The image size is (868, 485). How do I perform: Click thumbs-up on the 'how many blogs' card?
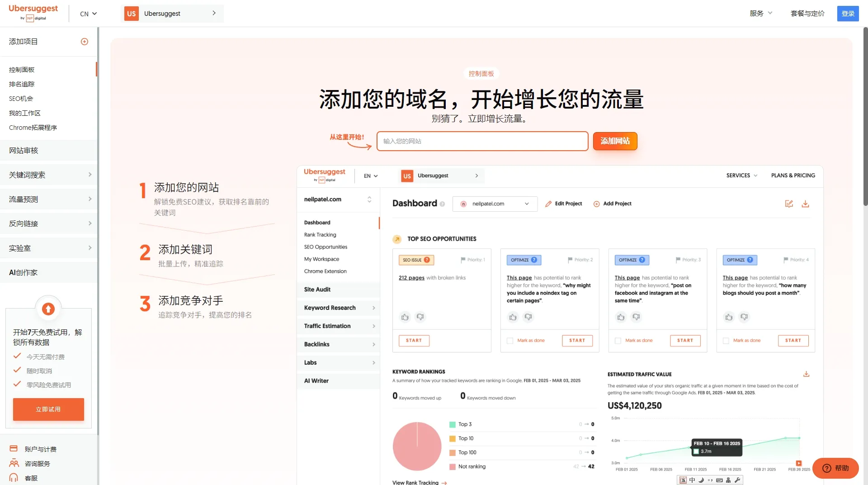coord(729,317)
